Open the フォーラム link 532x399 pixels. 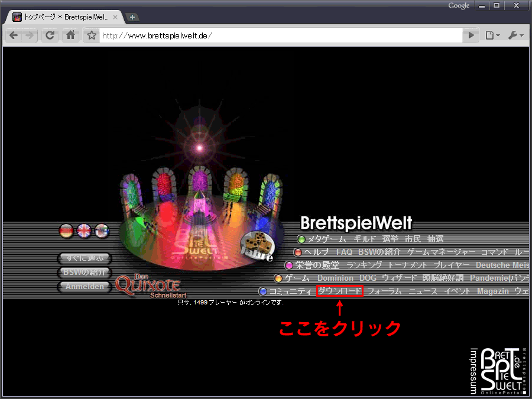(384, 291)
